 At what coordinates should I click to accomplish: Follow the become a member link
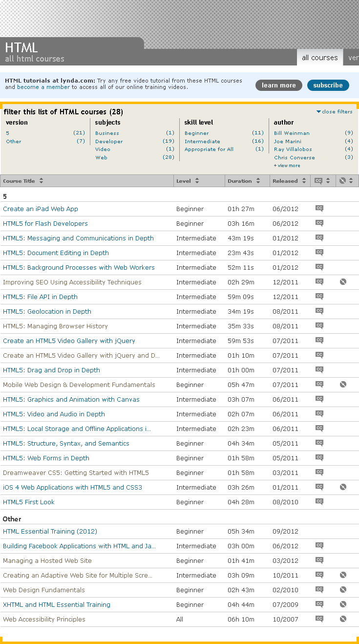tap(43, 87)
